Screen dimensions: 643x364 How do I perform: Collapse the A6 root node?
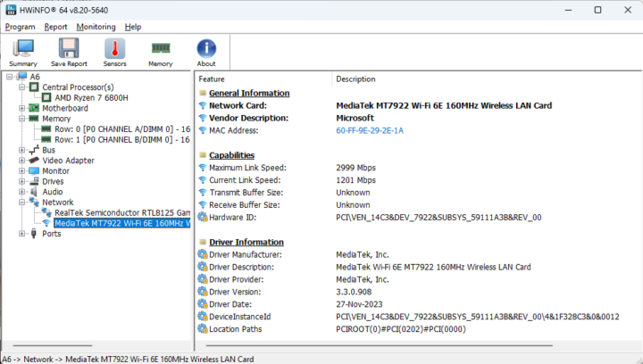[10, 77]
